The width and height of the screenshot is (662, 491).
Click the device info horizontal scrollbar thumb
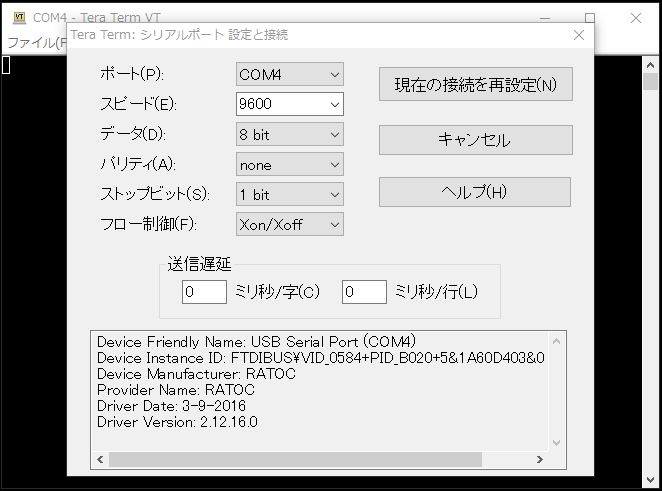(x=295, y=459)
